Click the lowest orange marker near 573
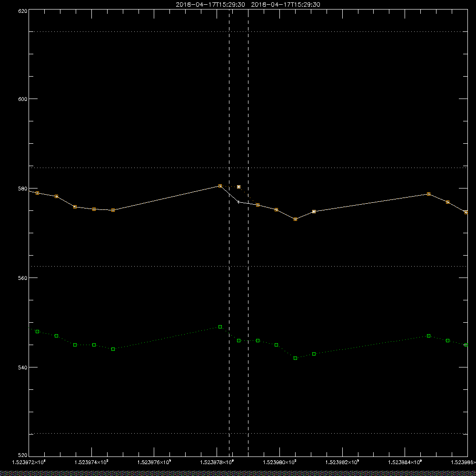 (296, 219)
